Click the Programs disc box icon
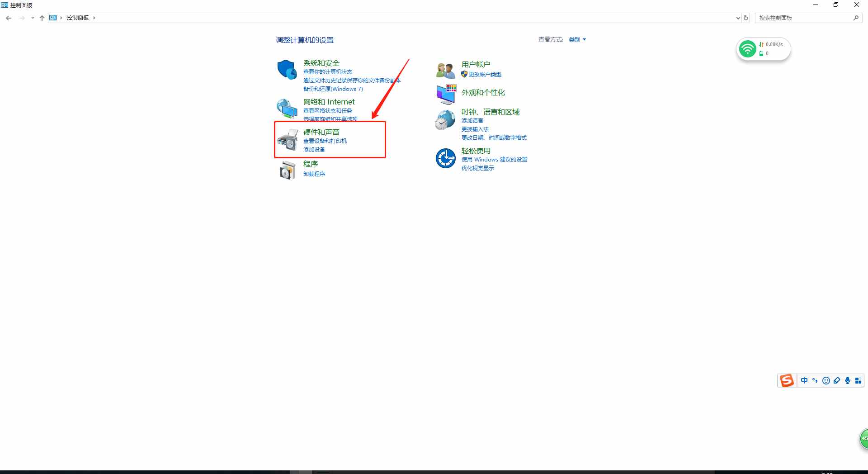The width and height of the screenshot is (868, 474). point(287,171)
